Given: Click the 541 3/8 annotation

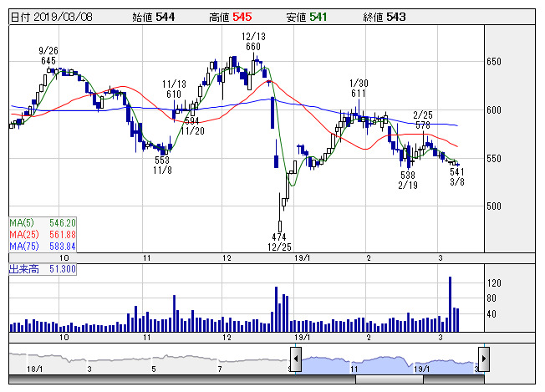Looking at the screenshot, I should [457, 176].
